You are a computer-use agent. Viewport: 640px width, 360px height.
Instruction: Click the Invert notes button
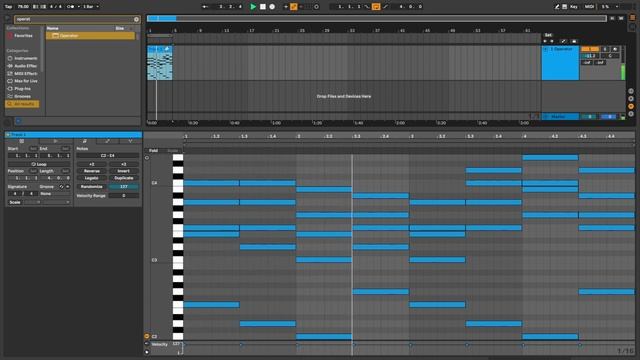click(x=124, y=171)
